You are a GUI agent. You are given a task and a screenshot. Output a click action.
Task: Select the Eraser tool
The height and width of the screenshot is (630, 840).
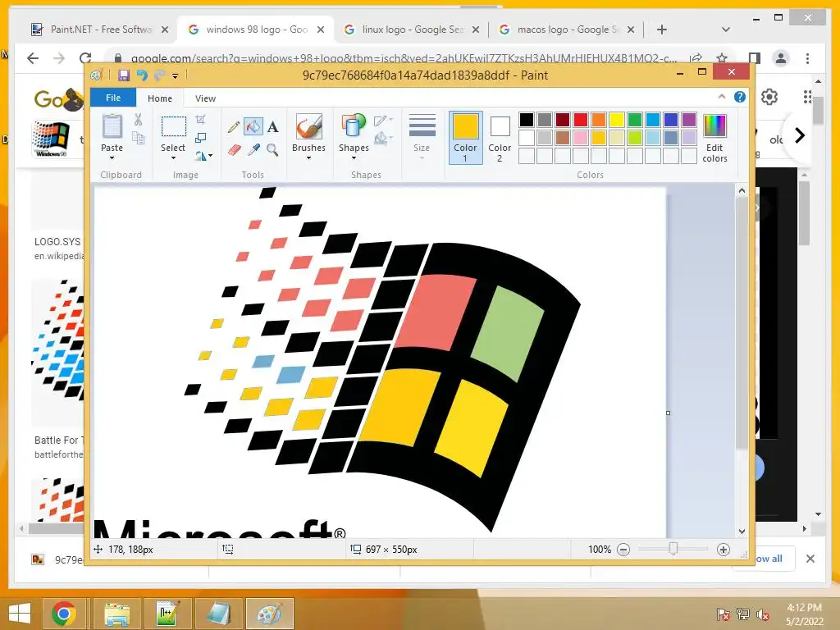234,150
